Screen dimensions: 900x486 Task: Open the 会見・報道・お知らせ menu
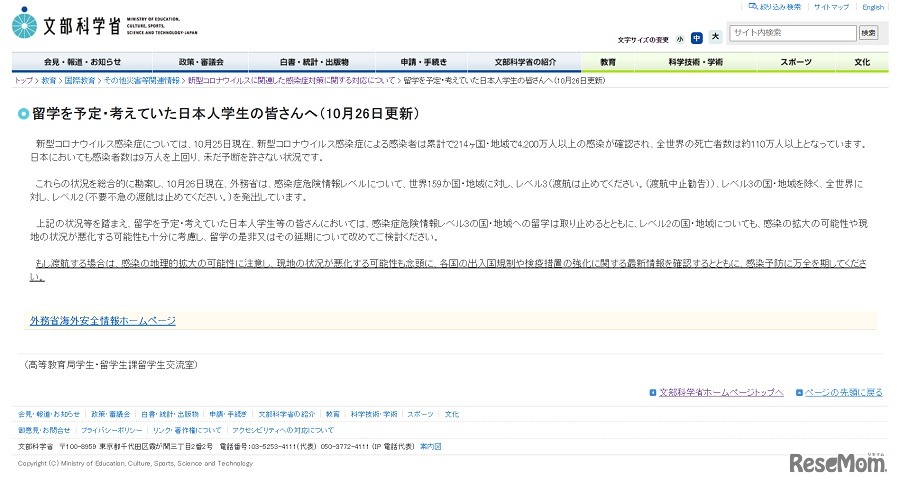pyautogui.click(x=82, y=62)
